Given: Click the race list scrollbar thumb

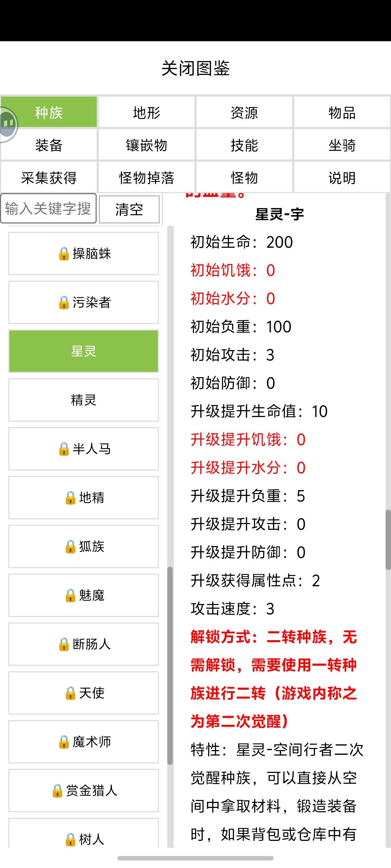Looking at the screenshot, I should tap(170, 665).
